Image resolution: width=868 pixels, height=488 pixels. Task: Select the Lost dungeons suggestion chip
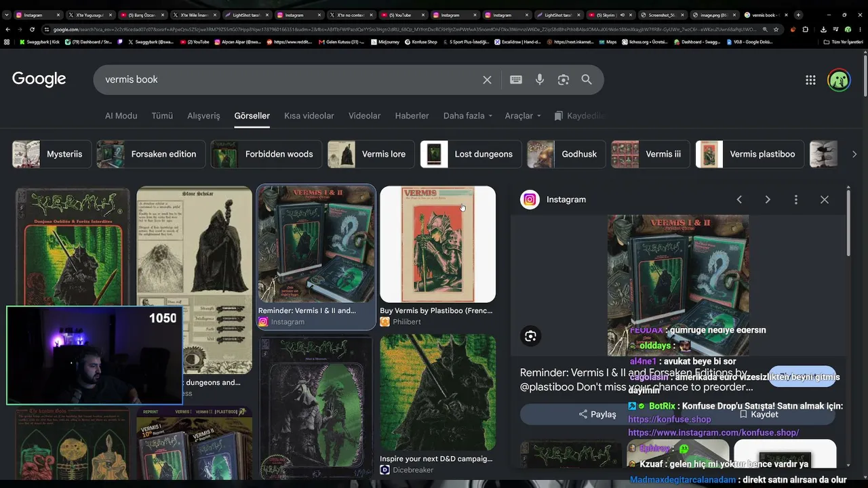tap(471, 154)
